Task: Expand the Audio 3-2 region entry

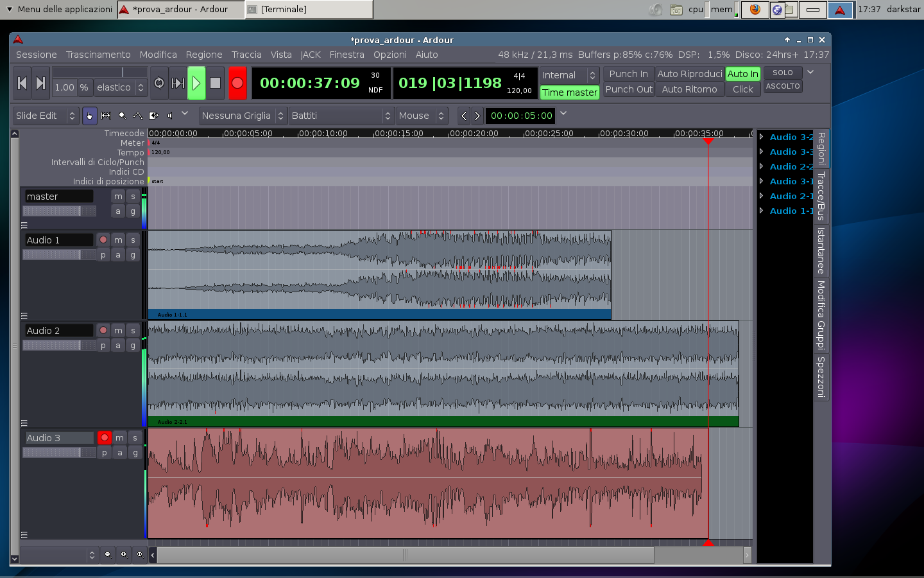Action: [762, 137]
